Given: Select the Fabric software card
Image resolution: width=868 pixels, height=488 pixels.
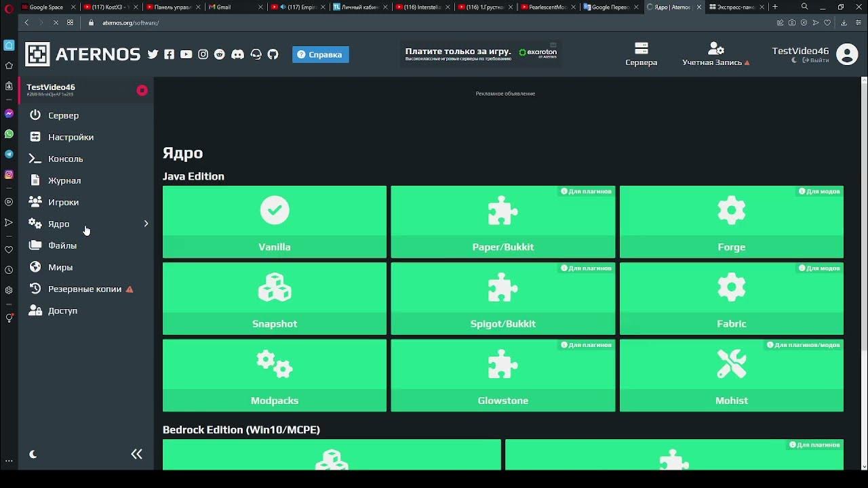Looking at the screenshot, I should (732, 299).
